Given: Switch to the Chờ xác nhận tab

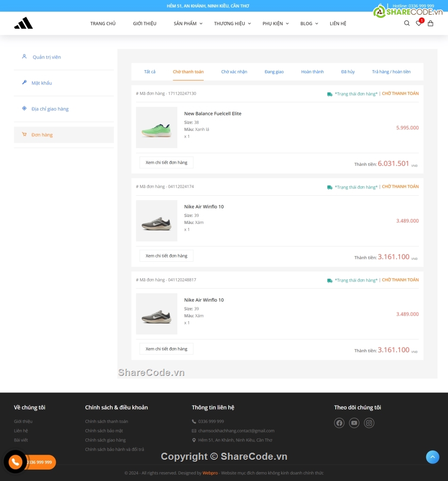Looking at the screenshot, I should pos(234,72).
